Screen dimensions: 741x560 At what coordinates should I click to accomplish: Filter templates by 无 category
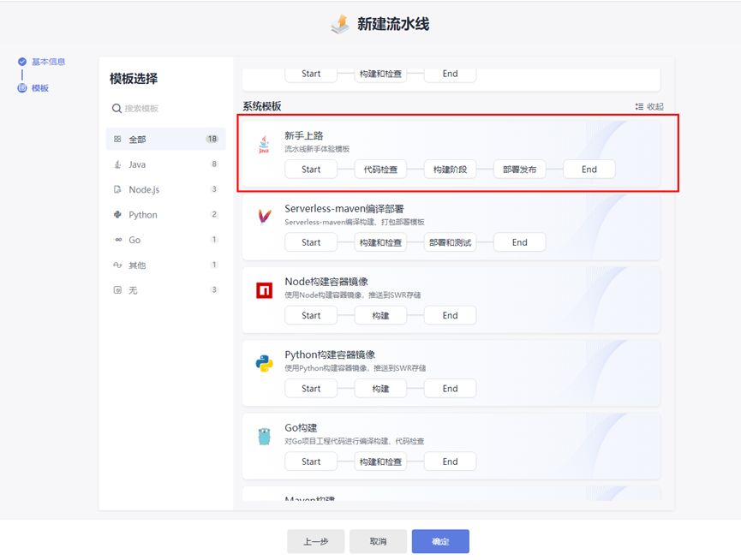(x=166, y=290)
